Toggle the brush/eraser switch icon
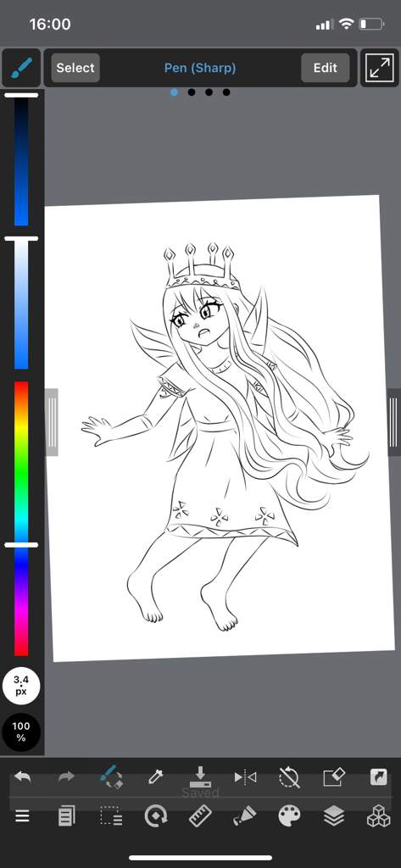This screenshot has height=868, width=401. pos(111,776)
